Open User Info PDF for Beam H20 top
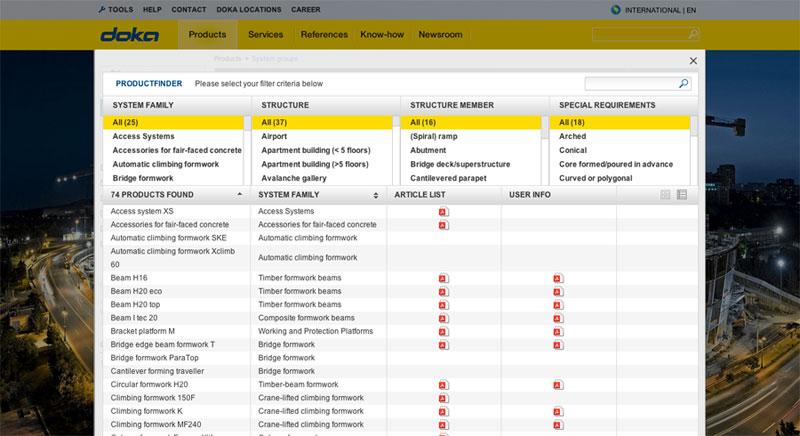Viewport: 800px width, 436px height. 558,305
